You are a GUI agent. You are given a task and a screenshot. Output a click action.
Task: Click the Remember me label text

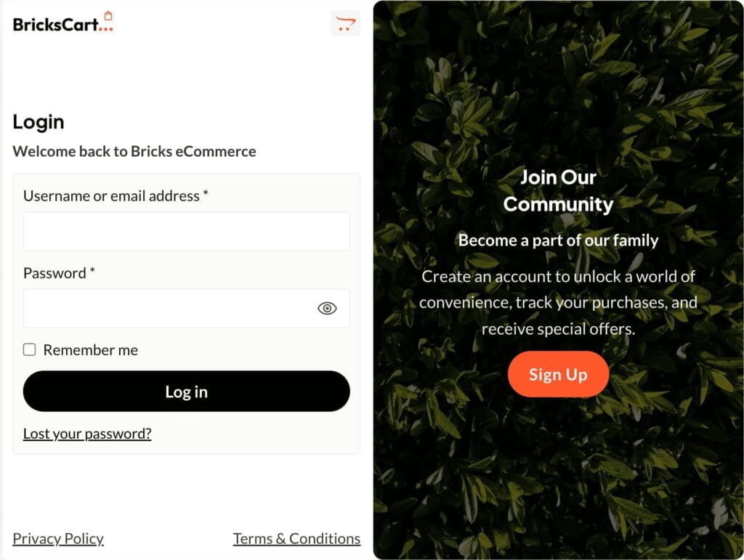[x=91, y=350]
